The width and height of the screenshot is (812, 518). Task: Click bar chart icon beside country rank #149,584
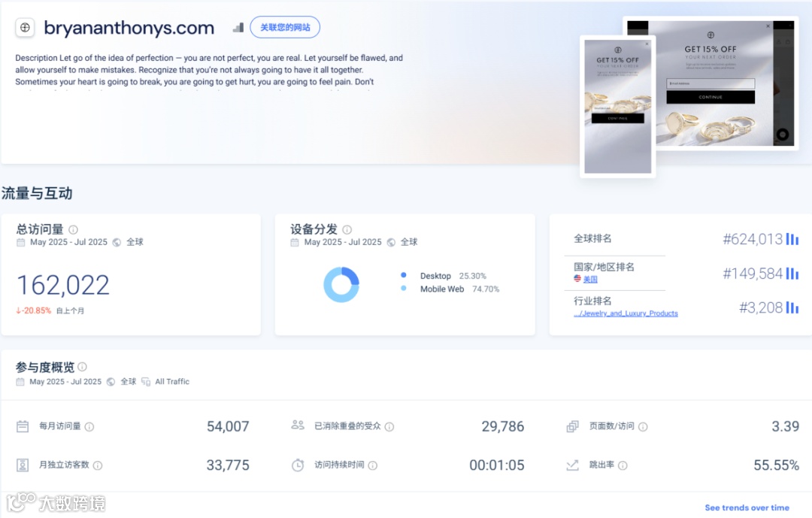point(792,273)
